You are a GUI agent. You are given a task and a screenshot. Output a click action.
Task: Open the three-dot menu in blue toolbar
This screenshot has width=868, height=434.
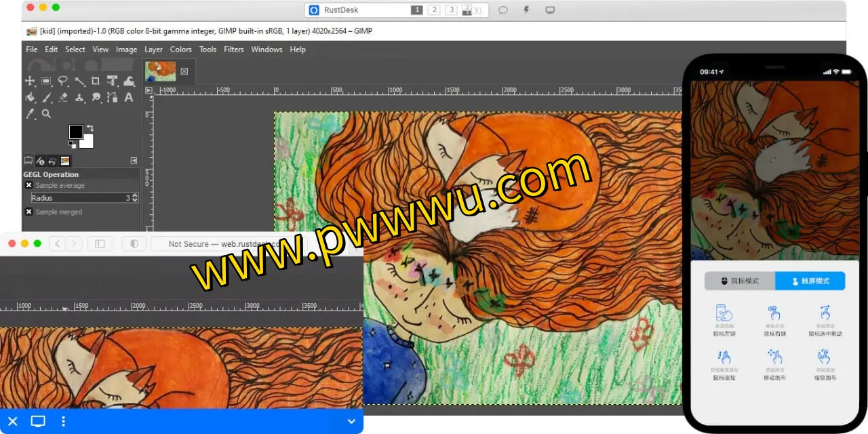point(63,422)
